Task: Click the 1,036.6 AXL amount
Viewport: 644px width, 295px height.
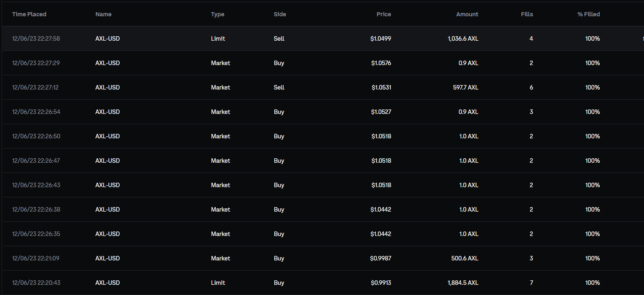Action: [x=463, y=39]
